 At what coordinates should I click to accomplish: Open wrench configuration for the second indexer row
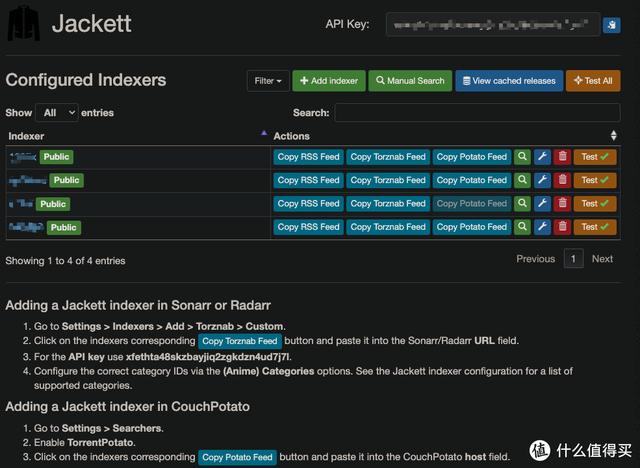click(542, 180)
